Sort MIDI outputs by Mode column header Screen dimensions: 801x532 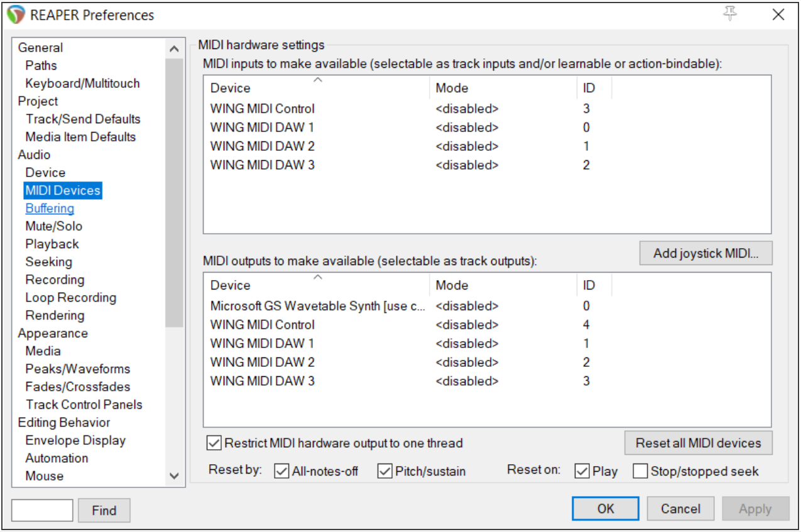point(504,285)
